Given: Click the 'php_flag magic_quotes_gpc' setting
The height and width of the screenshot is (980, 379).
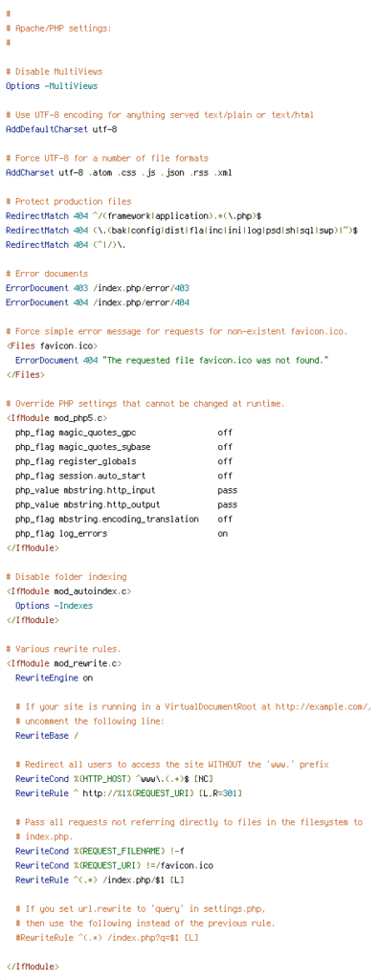Looking at the screenshot, I should click(76, 433).
